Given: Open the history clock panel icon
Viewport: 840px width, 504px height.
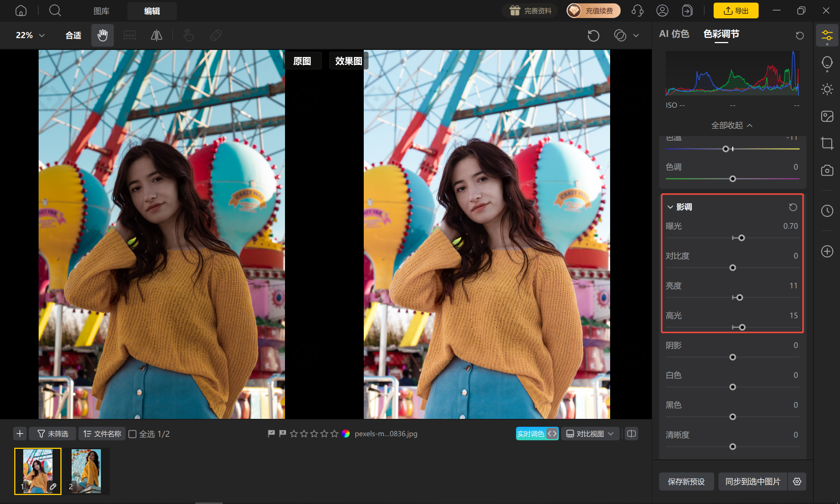Looking at the screenshot, I should pyautogui.click(x=827, y=211).
